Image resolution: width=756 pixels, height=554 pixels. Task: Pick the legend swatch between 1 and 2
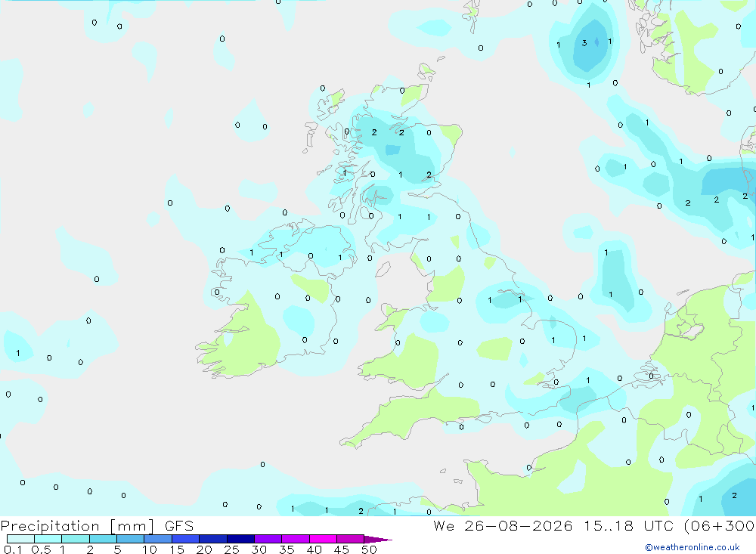point(76,539)
